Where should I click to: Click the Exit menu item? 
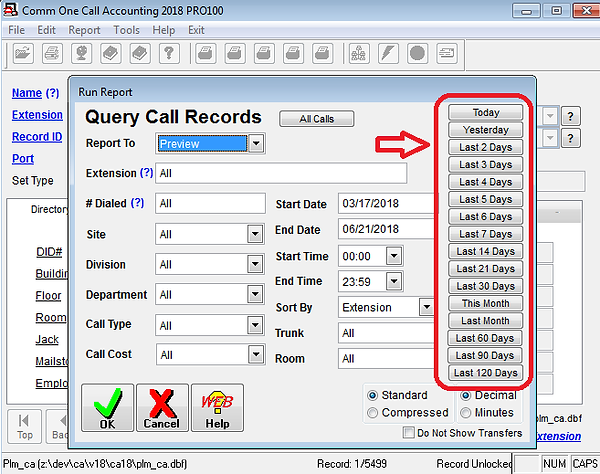196,30
